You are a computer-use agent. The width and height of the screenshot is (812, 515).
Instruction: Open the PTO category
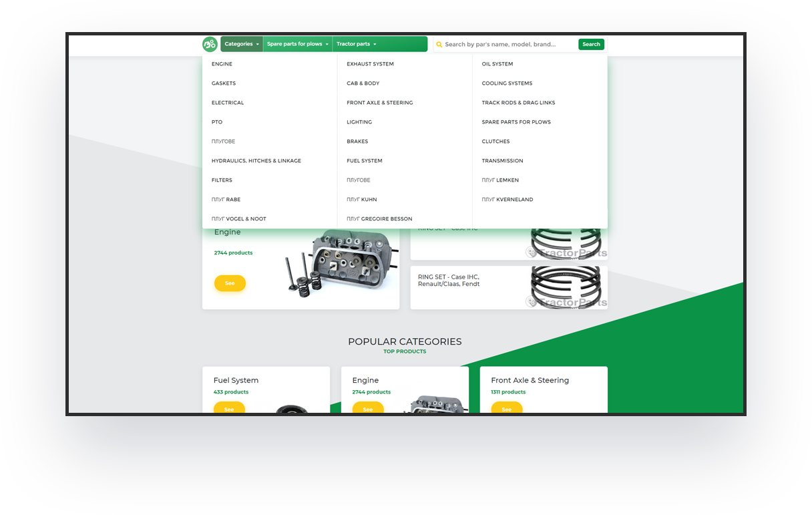[x=216, y=122]
